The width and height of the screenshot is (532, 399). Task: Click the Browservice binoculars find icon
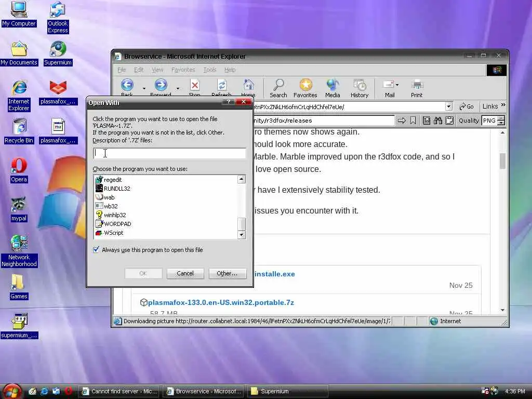click(x=437, y=121)
